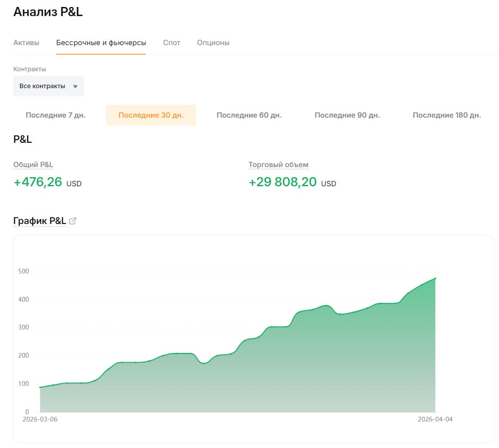The image size is (499, 448).
Task: Click the Общий P&L underlined label
Action: click(x=33, y=165)
